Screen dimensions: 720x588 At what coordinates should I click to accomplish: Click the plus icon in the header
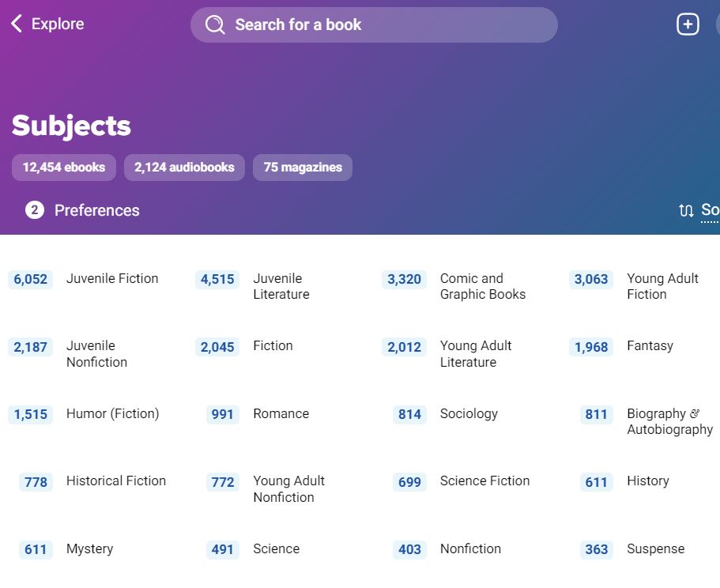(x=688, y=24)
